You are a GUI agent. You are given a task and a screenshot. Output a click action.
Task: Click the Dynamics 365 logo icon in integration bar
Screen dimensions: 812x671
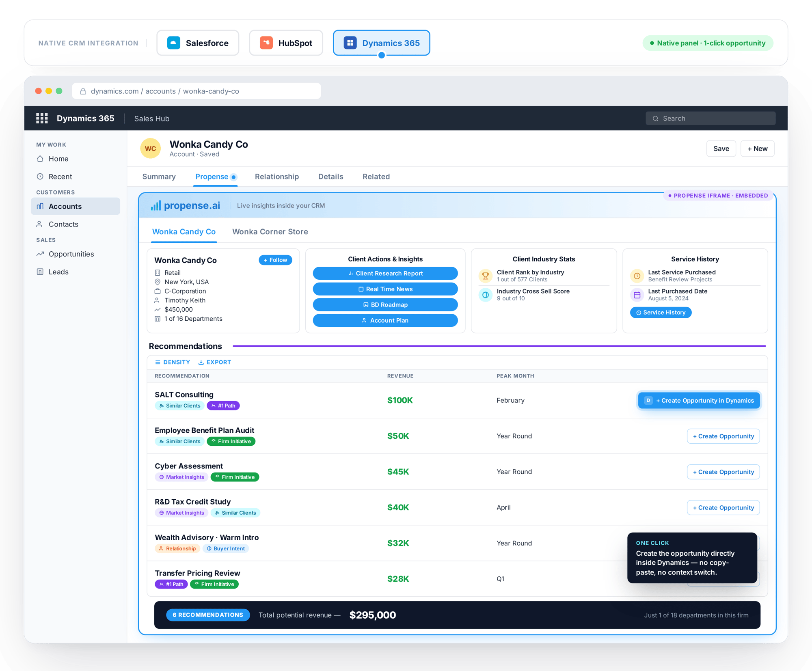tap(350, 43)
